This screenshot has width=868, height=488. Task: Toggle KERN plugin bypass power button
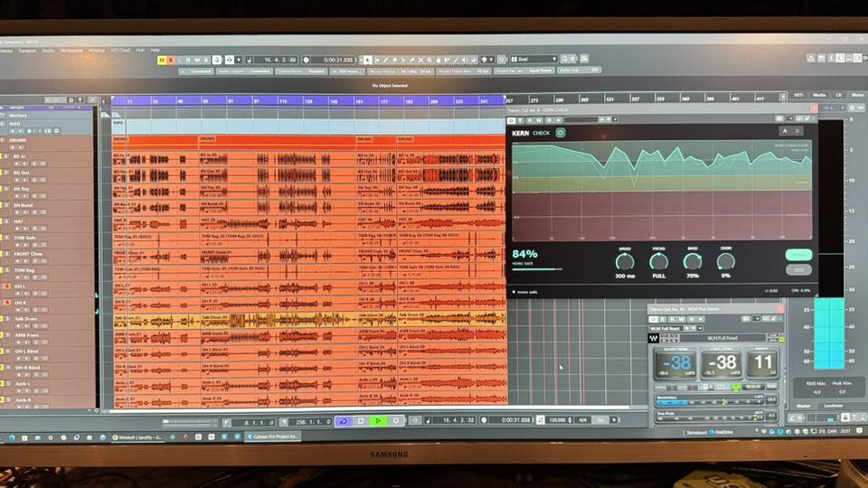click(x=512, y=120)
